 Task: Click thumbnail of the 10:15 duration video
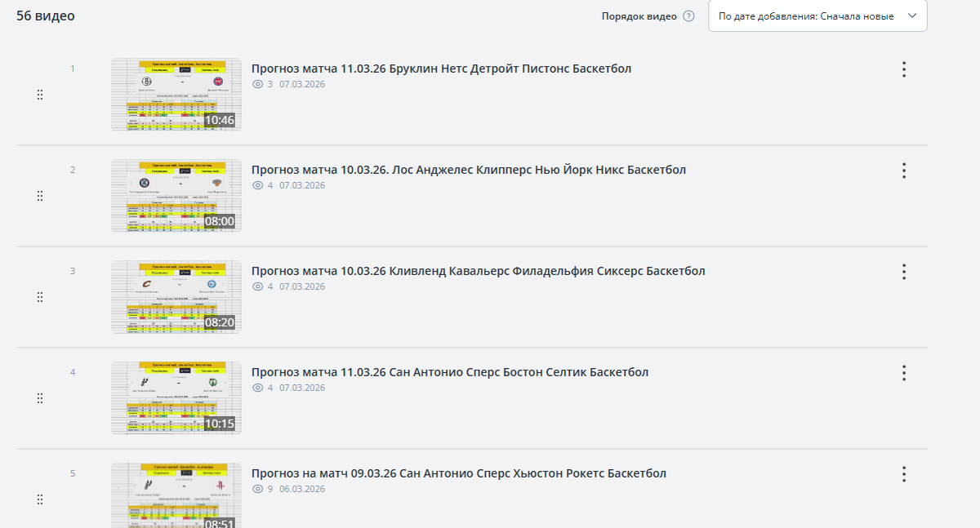pos(176,398)
